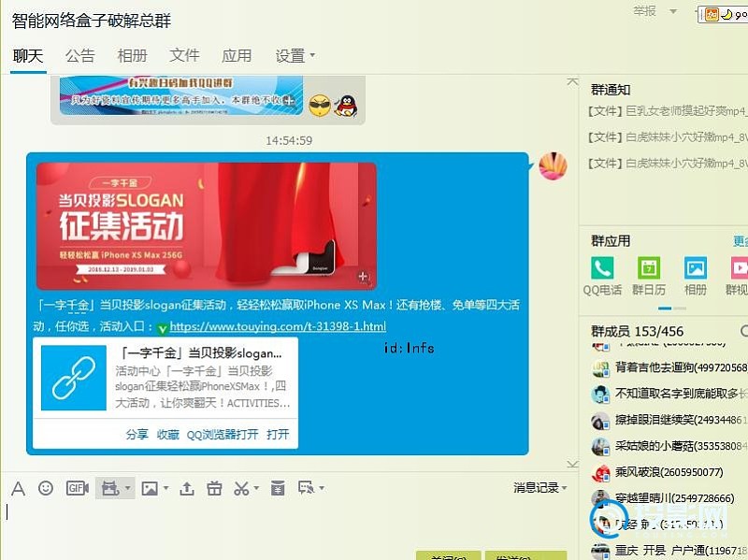Switch to the 相册 tab in top bar
The image size is (748, 560).
(132, 56)
